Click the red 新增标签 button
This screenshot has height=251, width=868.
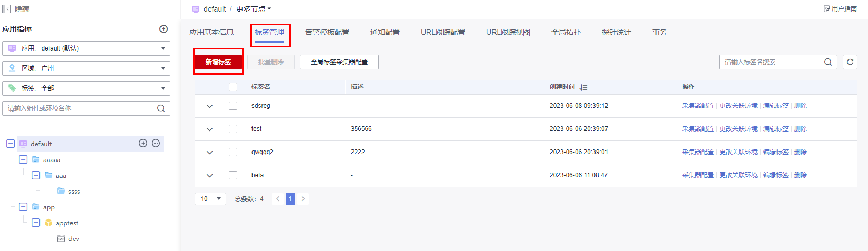[218, 62]
